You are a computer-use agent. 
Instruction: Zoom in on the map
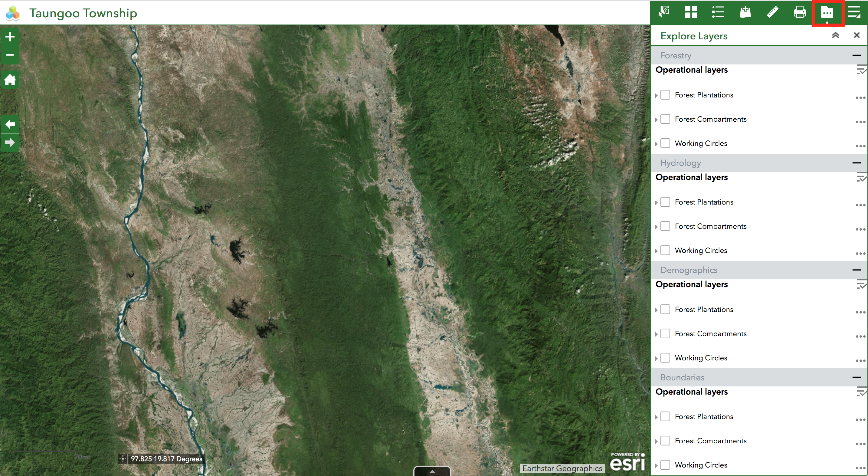[x=10, y=37]
